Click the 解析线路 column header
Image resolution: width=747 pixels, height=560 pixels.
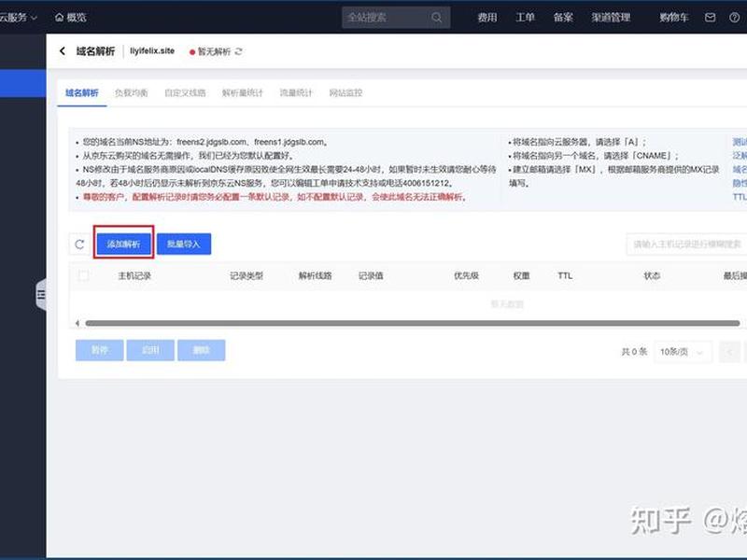tap(316, 275)
